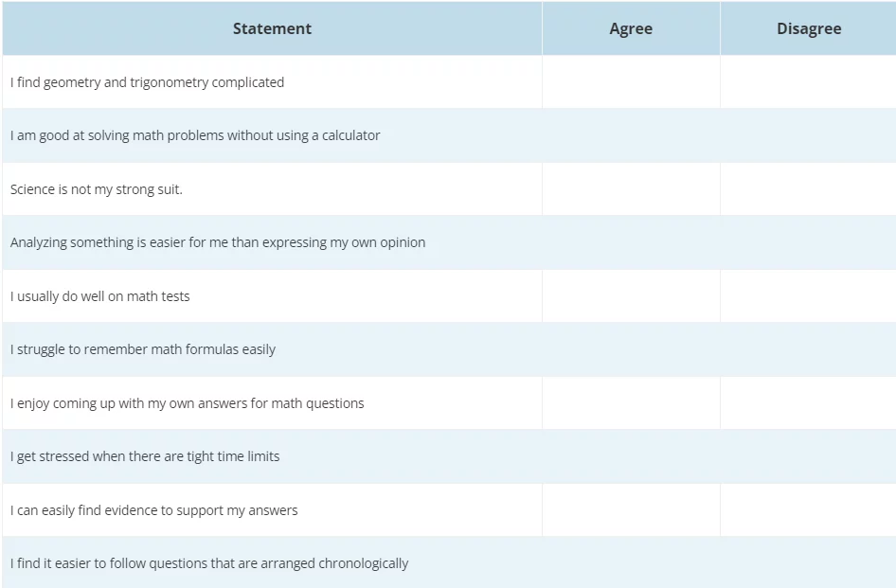Choose Agree for enjoy coming up with own answers
896x588 pixels.
(631, 402)
